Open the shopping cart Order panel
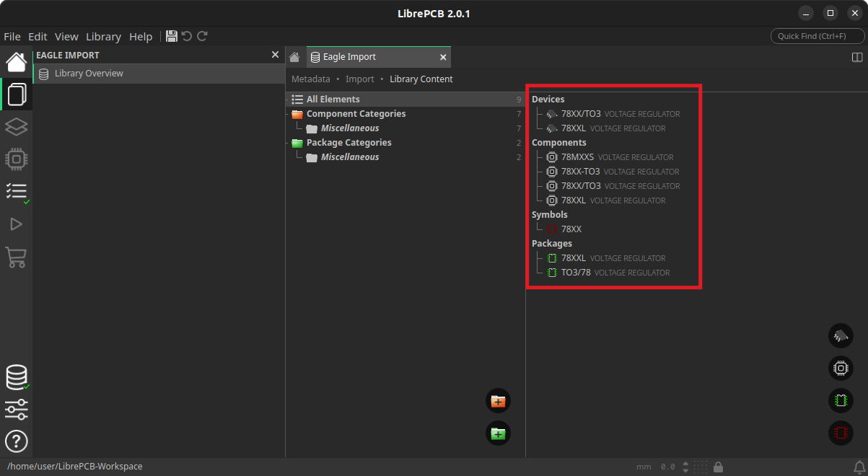The image size is (868, 476). 16,257
